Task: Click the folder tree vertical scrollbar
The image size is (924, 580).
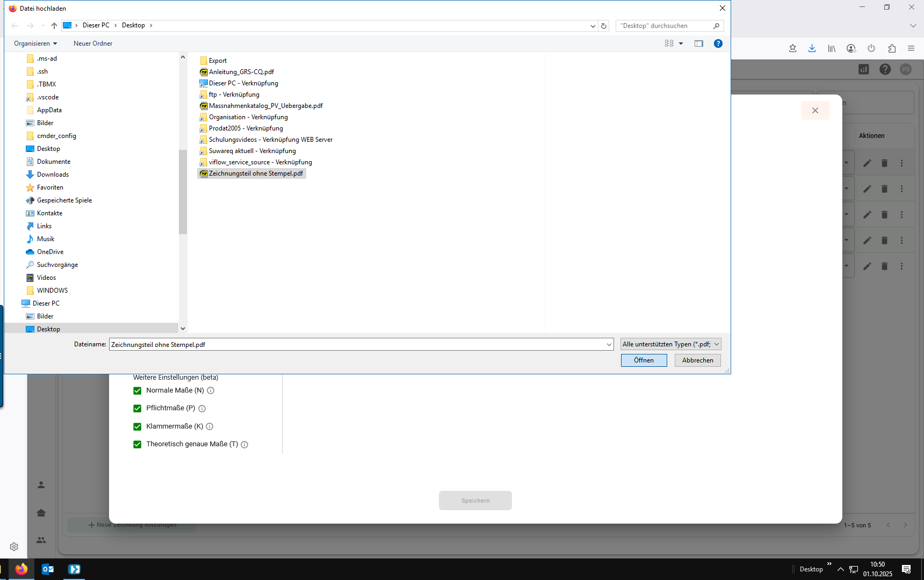Action: tap(183, 192)
